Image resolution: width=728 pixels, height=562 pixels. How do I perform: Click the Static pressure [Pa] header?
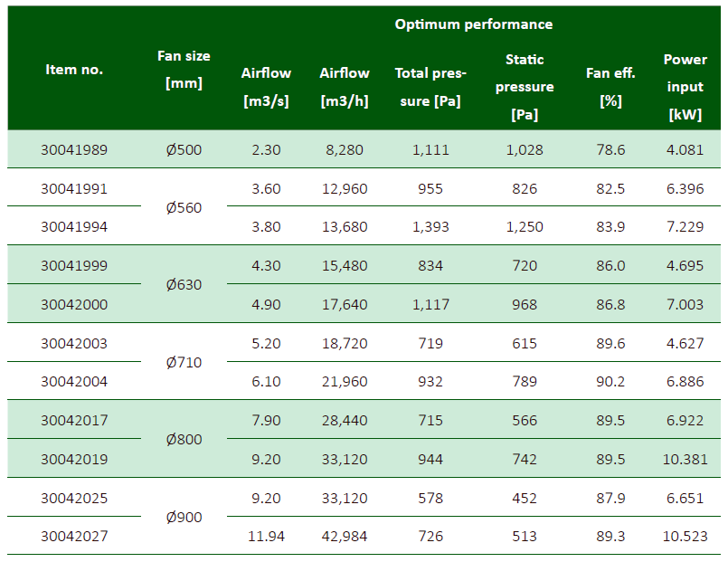(x=525, y=87)
